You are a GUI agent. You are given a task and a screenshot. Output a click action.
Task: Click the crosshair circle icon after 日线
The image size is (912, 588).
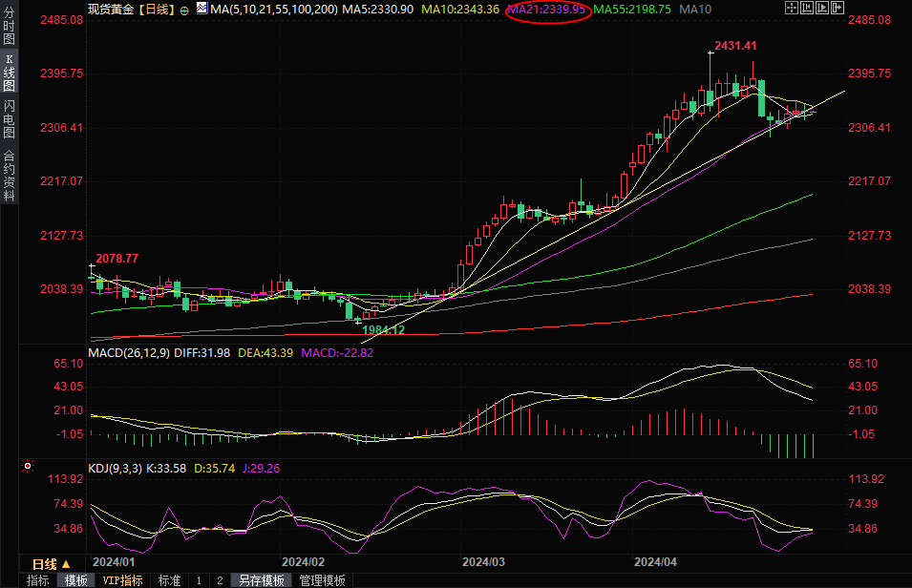[184, 9]
